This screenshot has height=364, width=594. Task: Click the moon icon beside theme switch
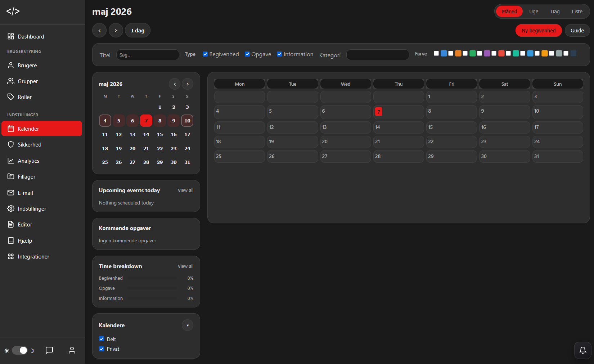[x=32, y=351]
